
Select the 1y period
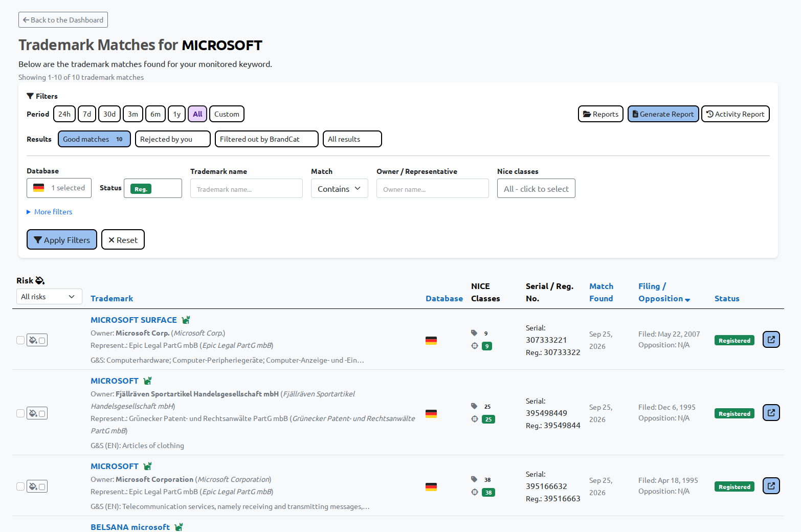click(176, 114)
